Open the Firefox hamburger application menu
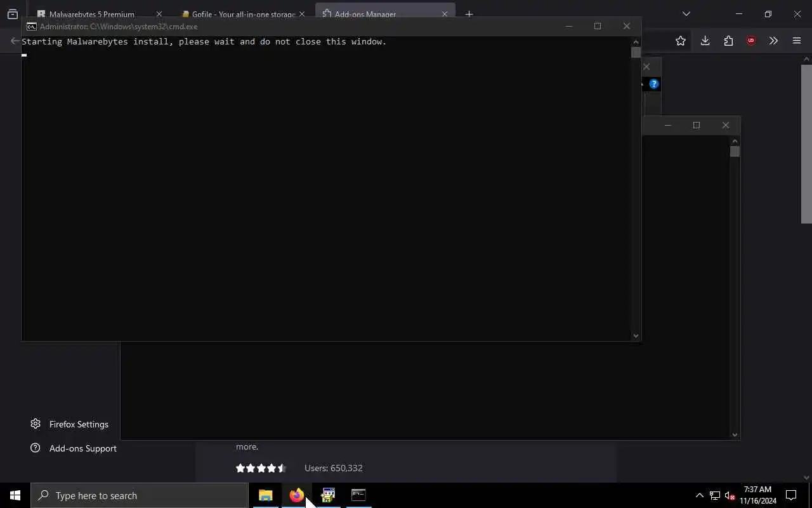The width and height of the screenshot is (812, 508). [797, 41]
